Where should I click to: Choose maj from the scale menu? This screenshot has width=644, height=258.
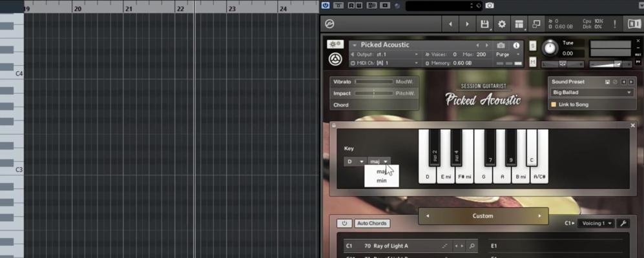(382, 172)
